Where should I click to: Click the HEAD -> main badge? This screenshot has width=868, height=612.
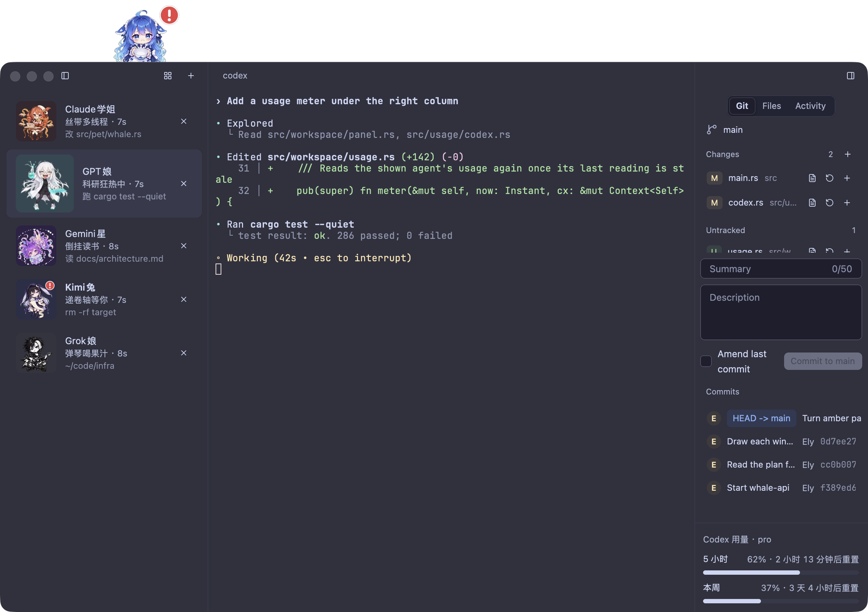click(x=761, y=418)
